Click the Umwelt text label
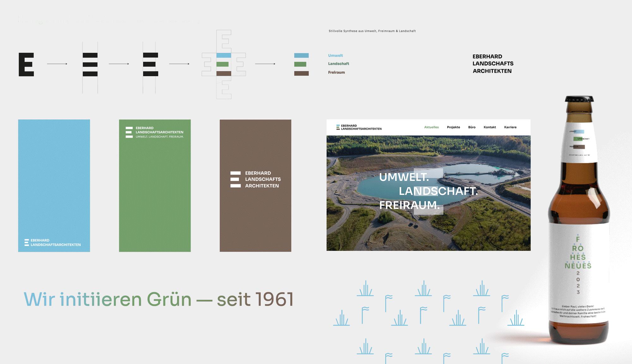This screenshot has width=632, height=364. click(335, 56)
